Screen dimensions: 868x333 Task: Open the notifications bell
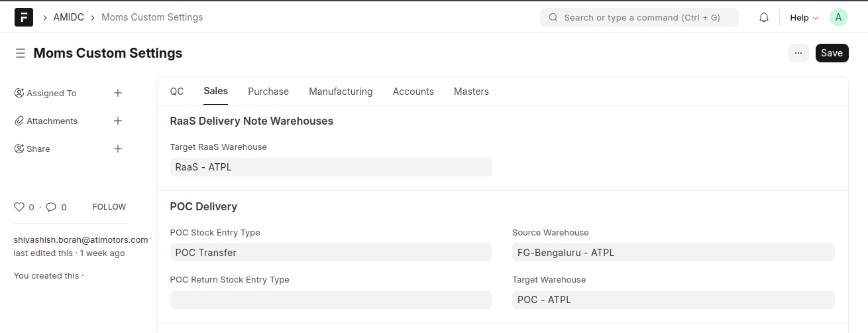tap(764, 17)
